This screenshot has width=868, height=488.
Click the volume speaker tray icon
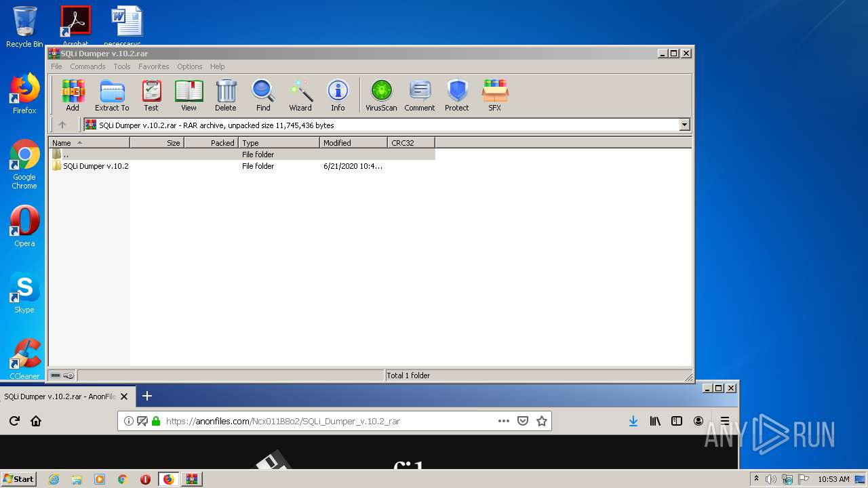coord(771,479)
